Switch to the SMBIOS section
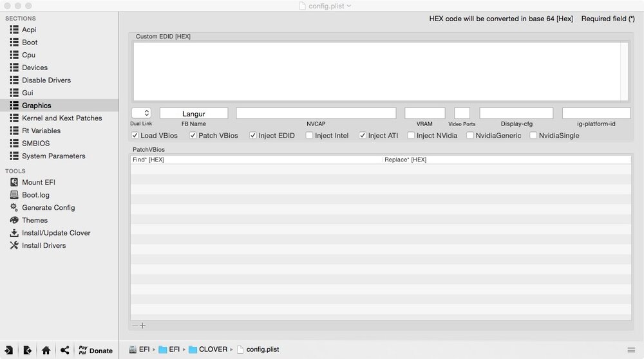This screenshot has height=359, width=644. 35,143
